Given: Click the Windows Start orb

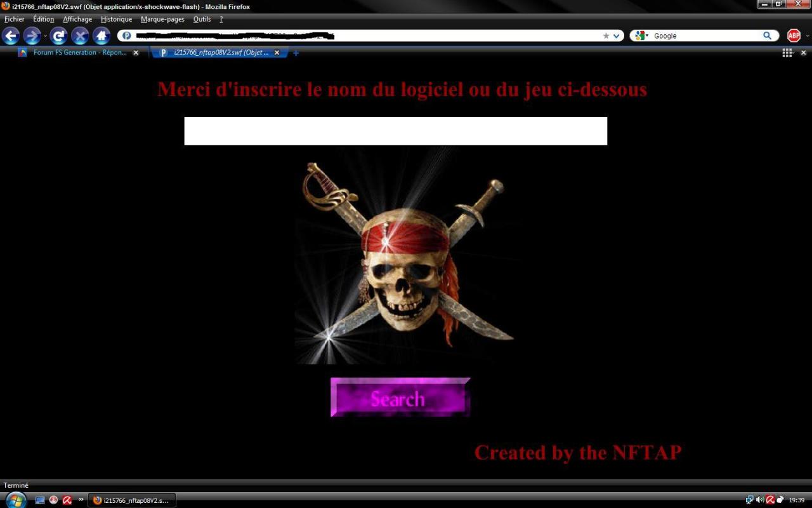Looking at the screenshot, I should [x=15, y=500].
